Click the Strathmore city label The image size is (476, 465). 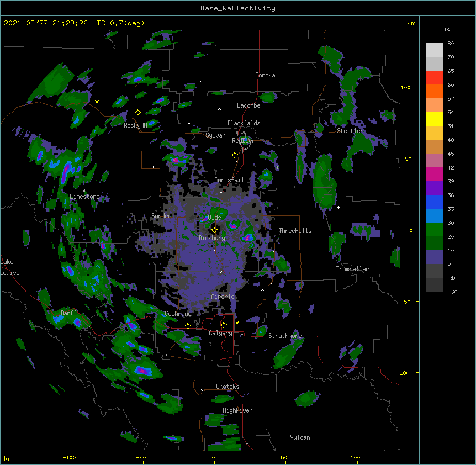coord(285,336)
